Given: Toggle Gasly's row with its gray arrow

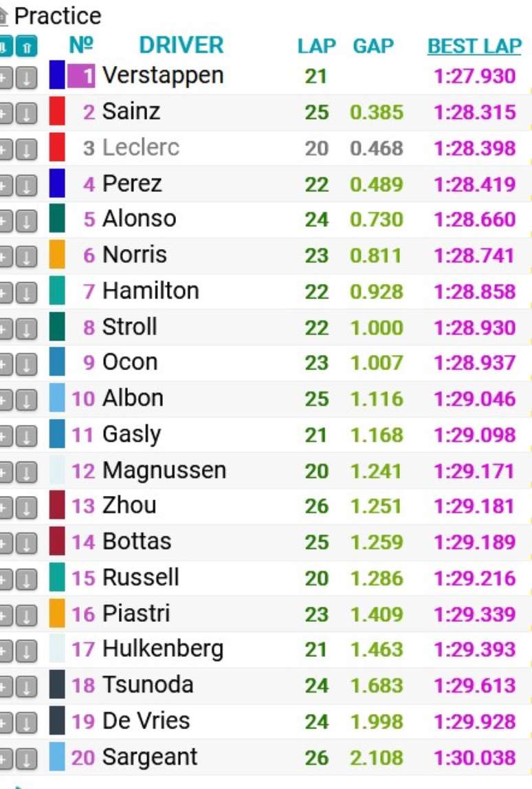Looking at the screenshot, I should pos(26,434).
